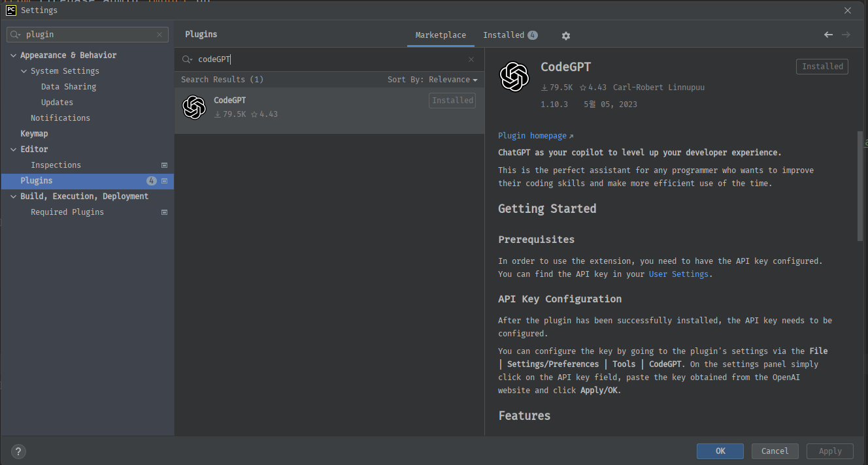Clear the settings search text 'plugin'

pos(159,35)
